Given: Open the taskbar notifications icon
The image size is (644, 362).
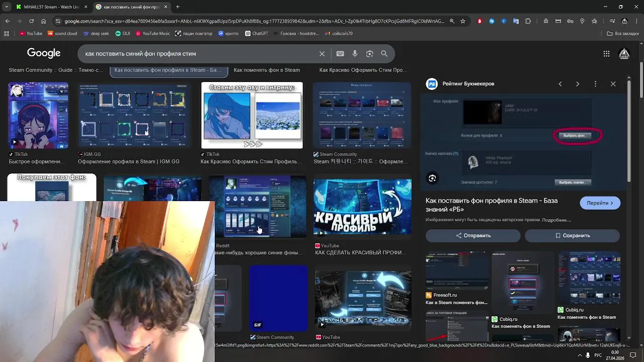Looking at the screenshot, I should coord(633,355).
